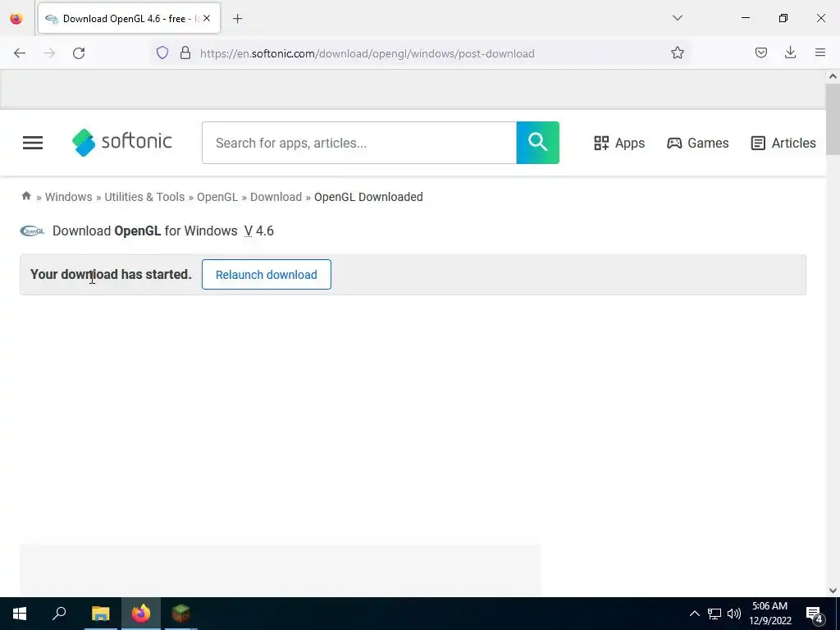
Task: Open the Articles section
Action: (x=783, y=143)
